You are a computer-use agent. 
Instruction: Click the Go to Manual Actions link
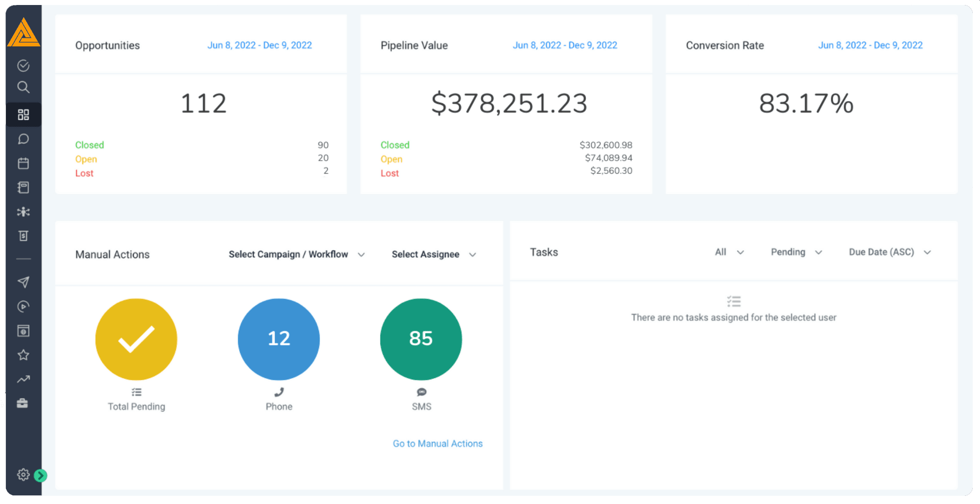pyautogui.click(x=437, y=444)
